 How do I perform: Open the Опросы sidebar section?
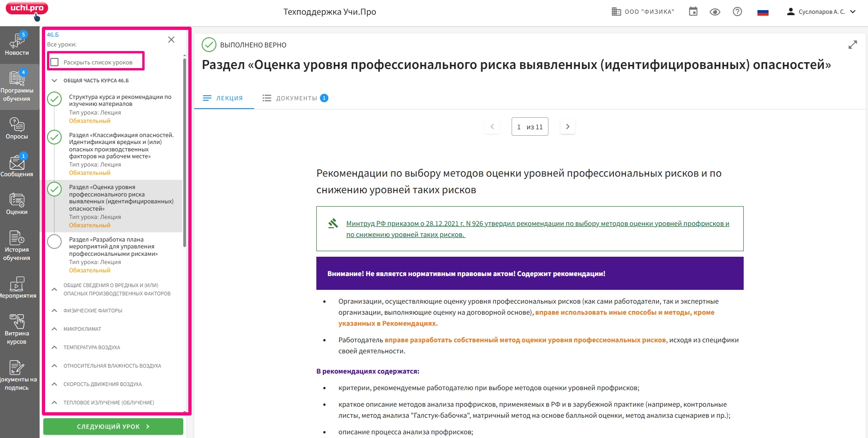(18, 127)
